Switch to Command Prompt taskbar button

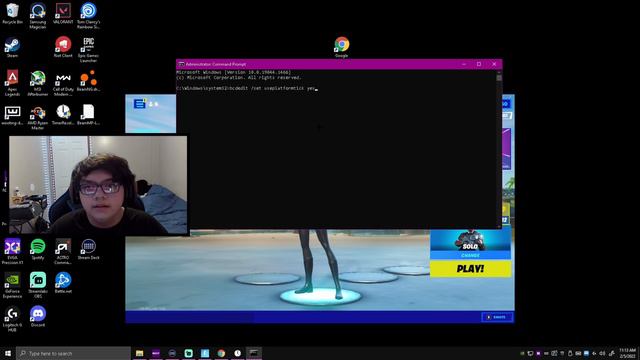[254, 353]
